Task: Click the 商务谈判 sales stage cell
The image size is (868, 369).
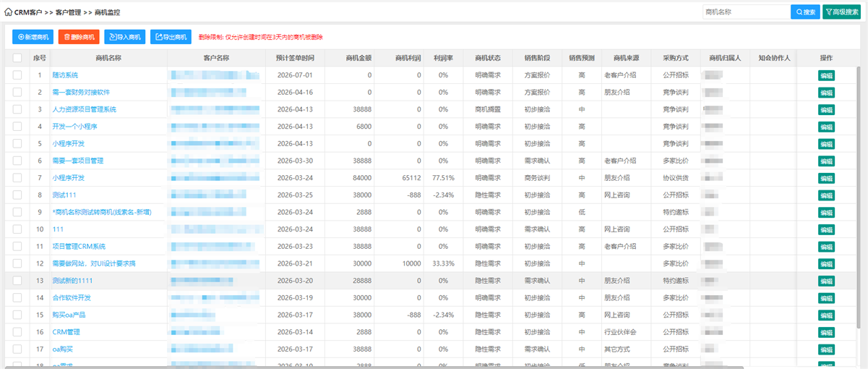Action: (x=537, y=178)
